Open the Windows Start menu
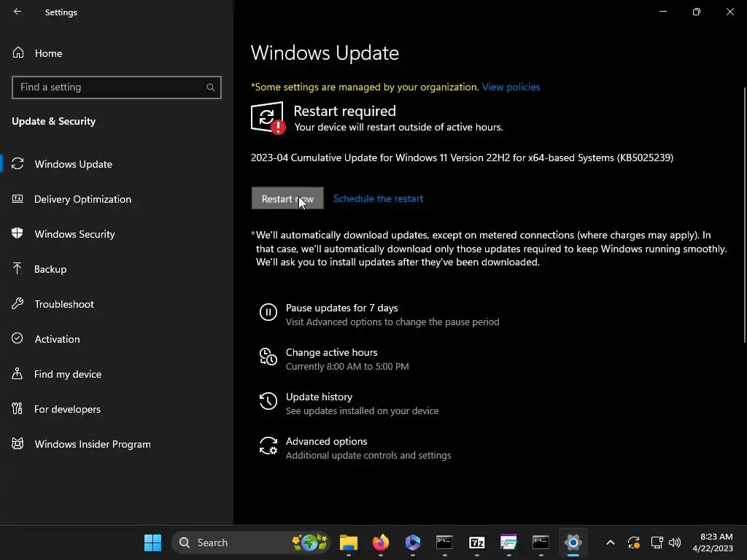747x560 pixels. (152, 542)
